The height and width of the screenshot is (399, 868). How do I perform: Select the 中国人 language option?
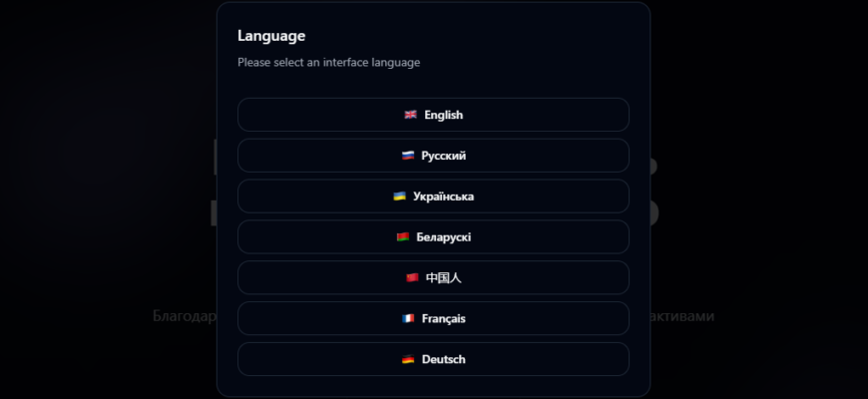(x=433, y=277)
